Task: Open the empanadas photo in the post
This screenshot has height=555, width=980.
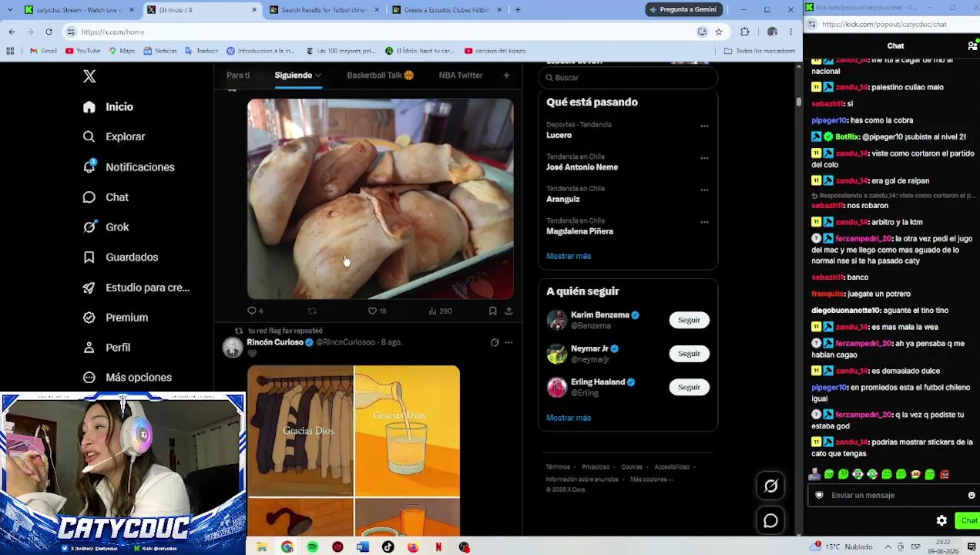Action: tap(380, 199)
